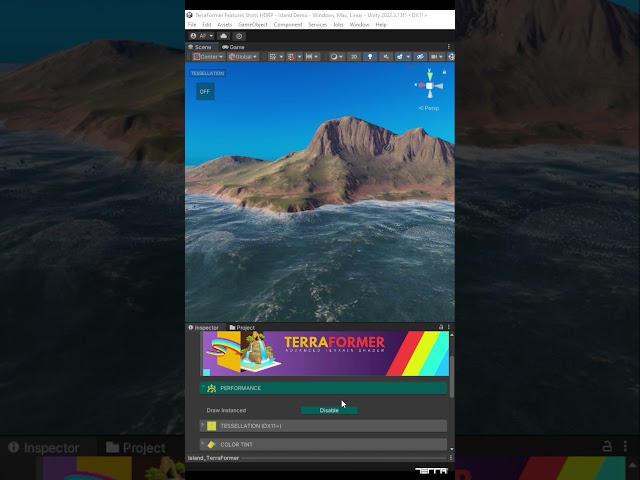The width and height of the screenshot is (640, 480).
Task: Open the Jobs menu
Action: coord(338,24)
